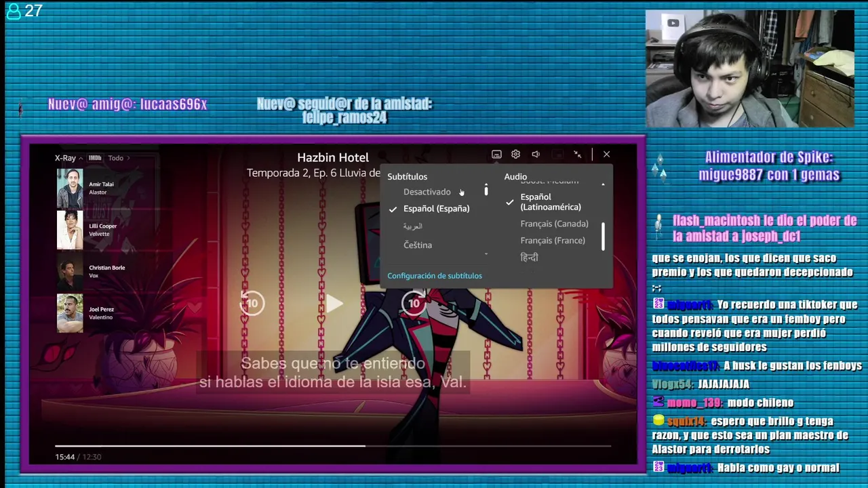Seek using the playback progress bar
The height and width of the screenshot is (488, 868).
tap(333, 446)
